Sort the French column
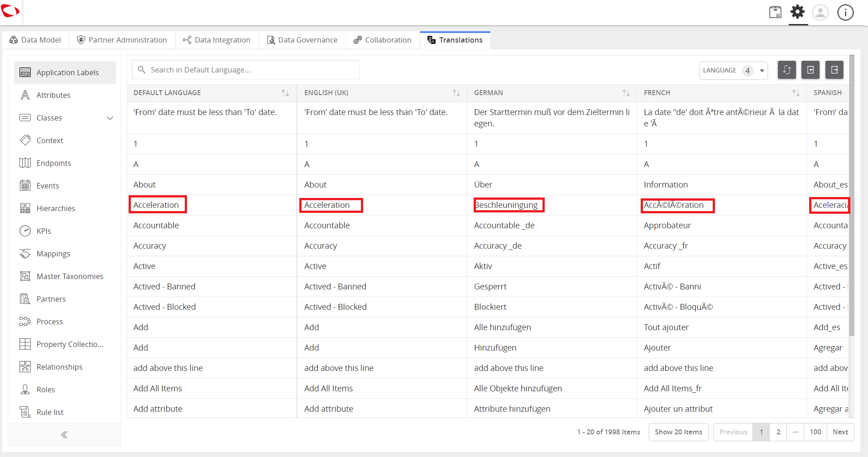Screen dimensions: 868x457 coord(796,93)
